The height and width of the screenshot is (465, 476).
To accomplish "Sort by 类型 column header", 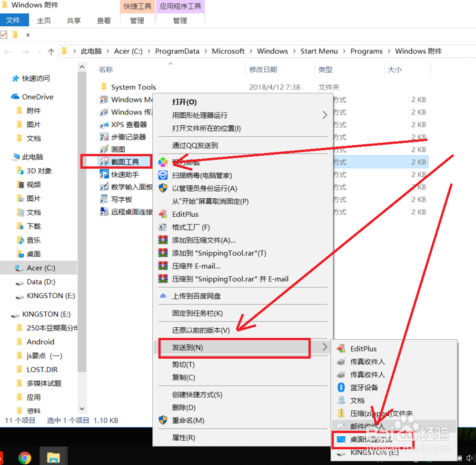I will tap(325, 70).
